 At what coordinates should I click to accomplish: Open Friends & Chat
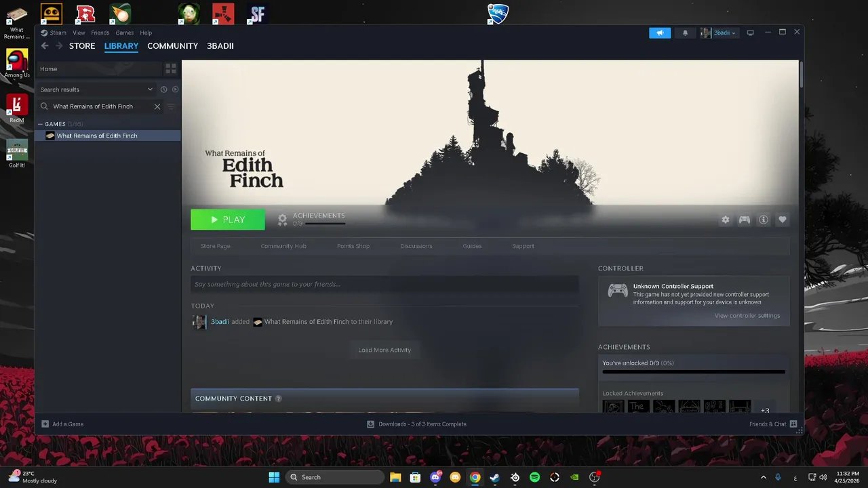(x=773, y=424)
